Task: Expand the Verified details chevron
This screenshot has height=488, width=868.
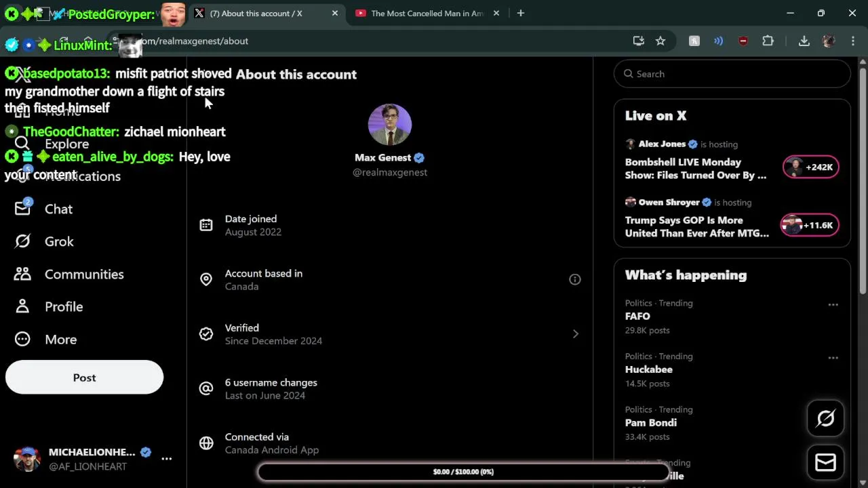Action: (575, 333)
